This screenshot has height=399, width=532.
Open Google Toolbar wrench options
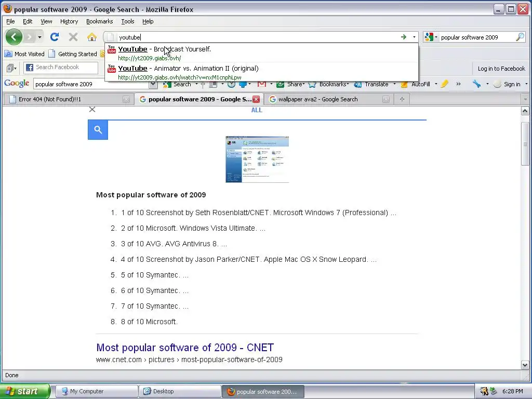(477, 84)
